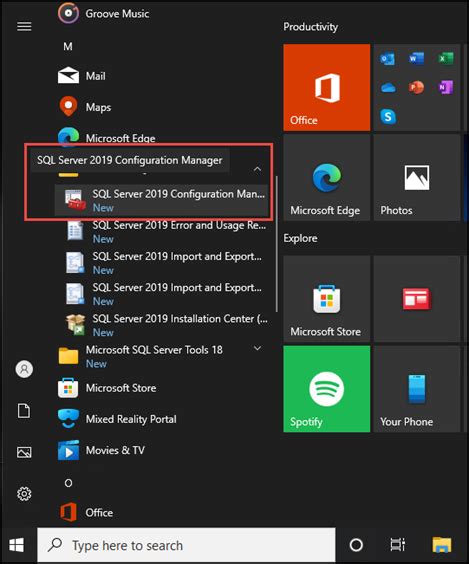Click the SQL Server 2019 Configuration Manager icon
Screen dimensions: 469x564
click(x=75, y=200)
